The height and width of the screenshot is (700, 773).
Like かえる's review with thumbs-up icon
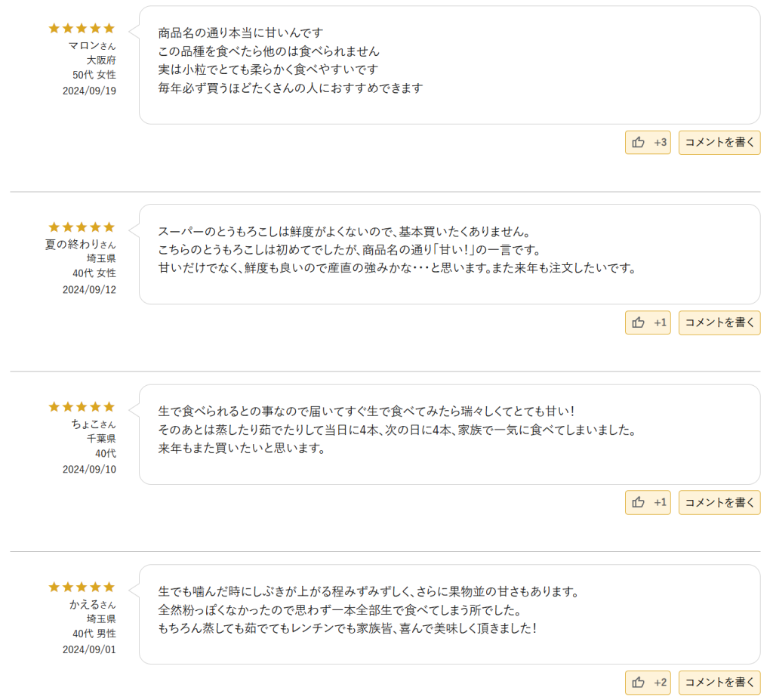click(647, 683)
